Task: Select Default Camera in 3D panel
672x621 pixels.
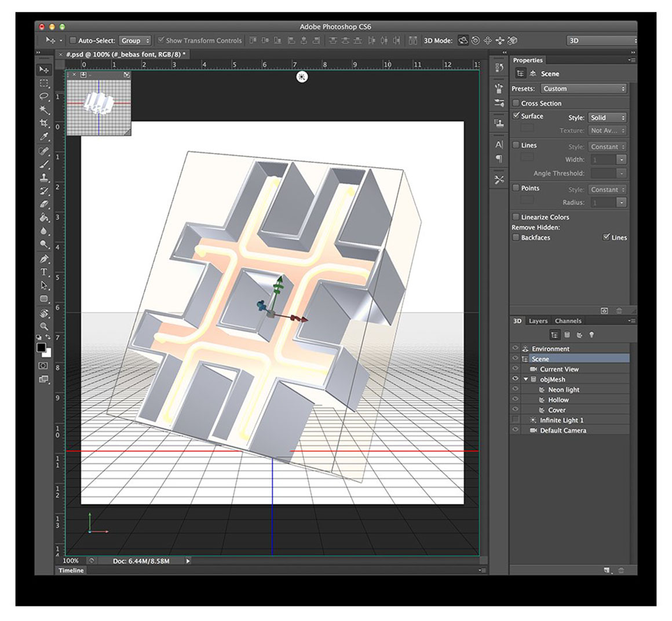Action: 563,430
